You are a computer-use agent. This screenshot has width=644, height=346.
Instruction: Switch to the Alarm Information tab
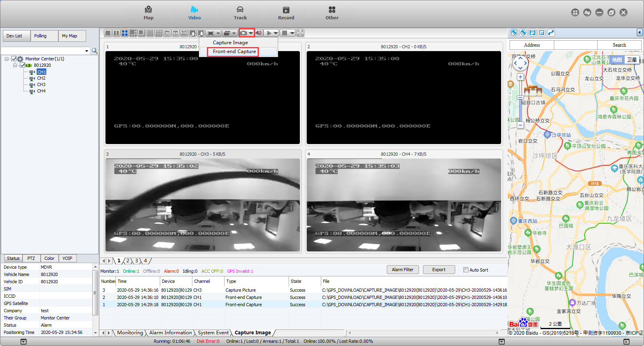(x=171, y=333)
